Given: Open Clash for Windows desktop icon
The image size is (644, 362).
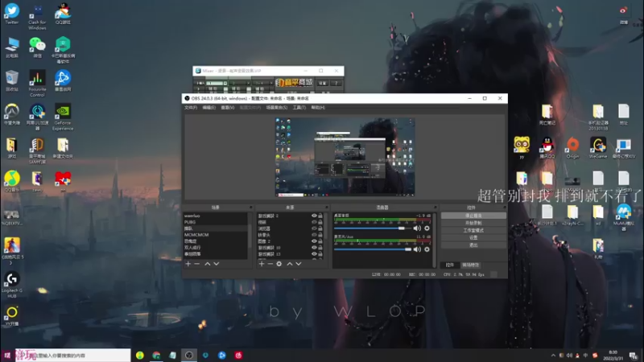Looking at the screenshot, I should (x=37, y=16).
